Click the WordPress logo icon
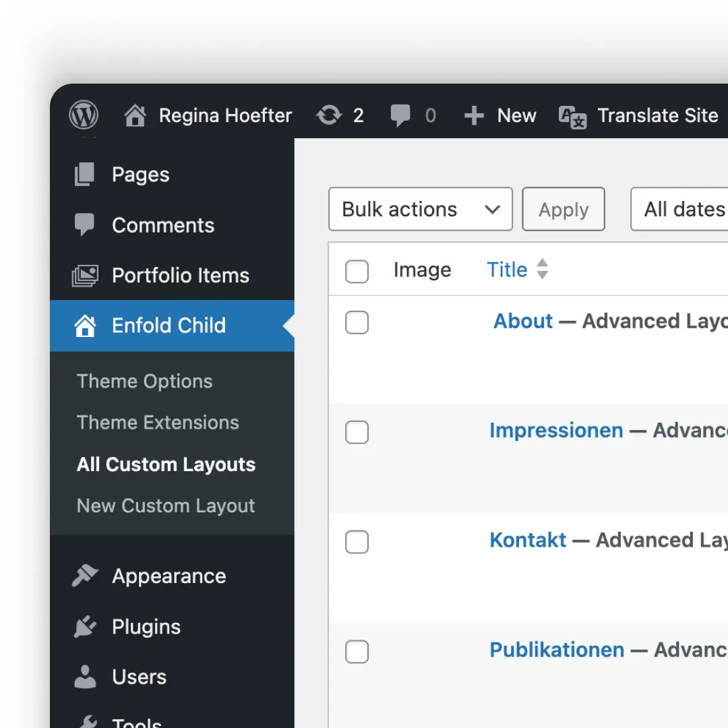Image resolution: width=728 pixels, height=728 pixels. 84,116
